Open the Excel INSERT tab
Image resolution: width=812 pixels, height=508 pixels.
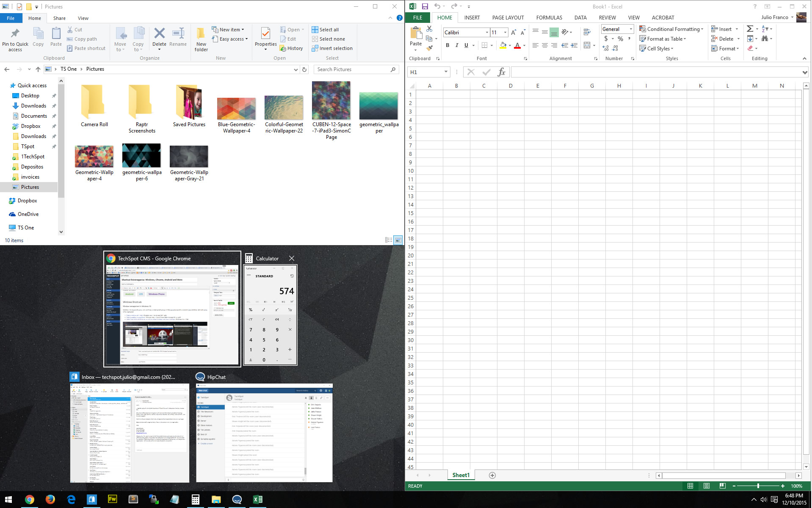point(472,17)
